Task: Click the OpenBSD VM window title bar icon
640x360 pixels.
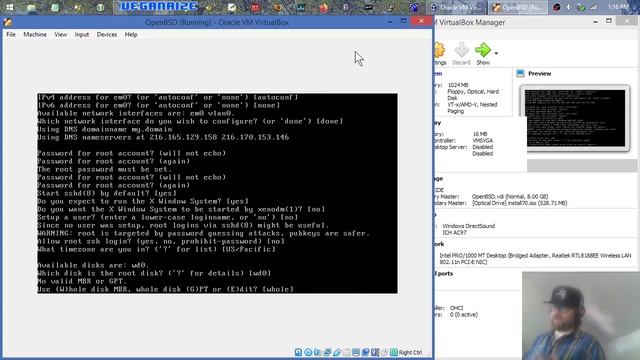Action: (7, 22)
